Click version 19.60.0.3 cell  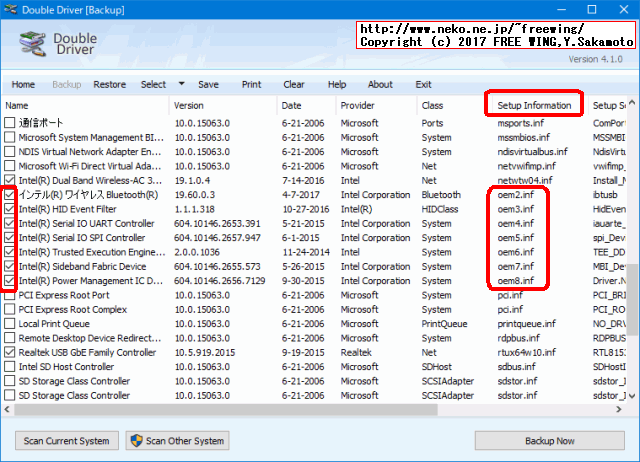coord(195,195)
